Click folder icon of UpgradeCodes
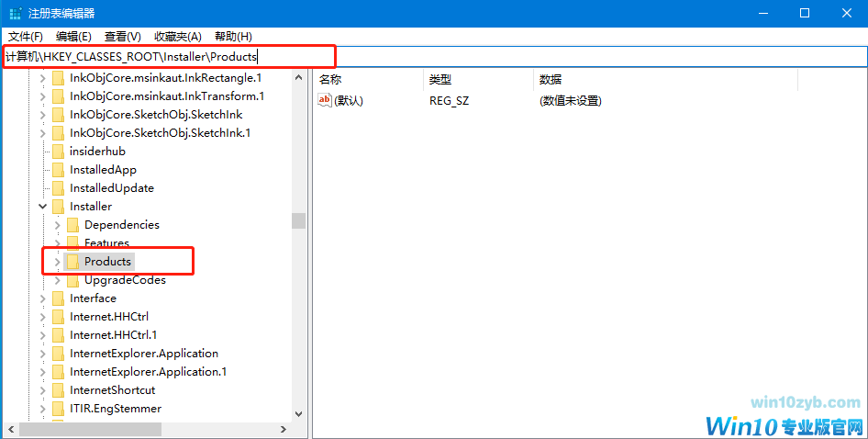Viewport: 868px width, 439px height. pyautogui.click(x=73, y=280)
